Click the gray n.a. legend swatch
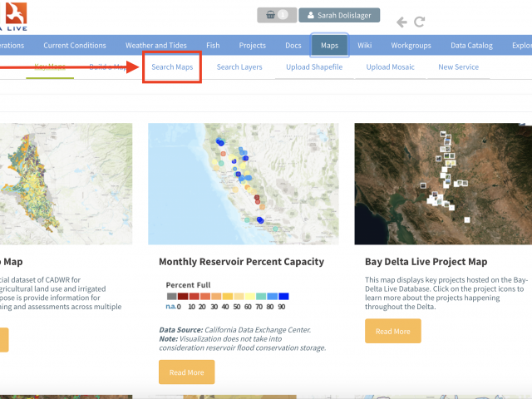The width and height of the screenshot is (532, 399). click(171, 296)
